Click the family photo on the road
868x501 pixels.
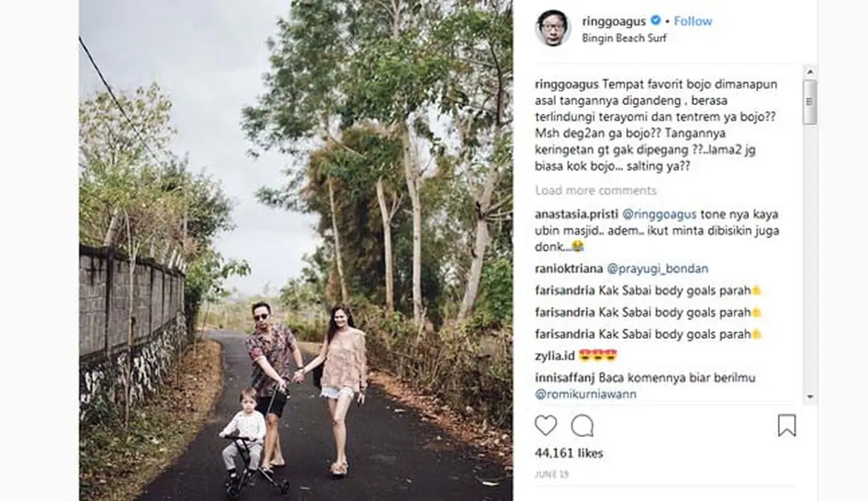tap(295, 250)
